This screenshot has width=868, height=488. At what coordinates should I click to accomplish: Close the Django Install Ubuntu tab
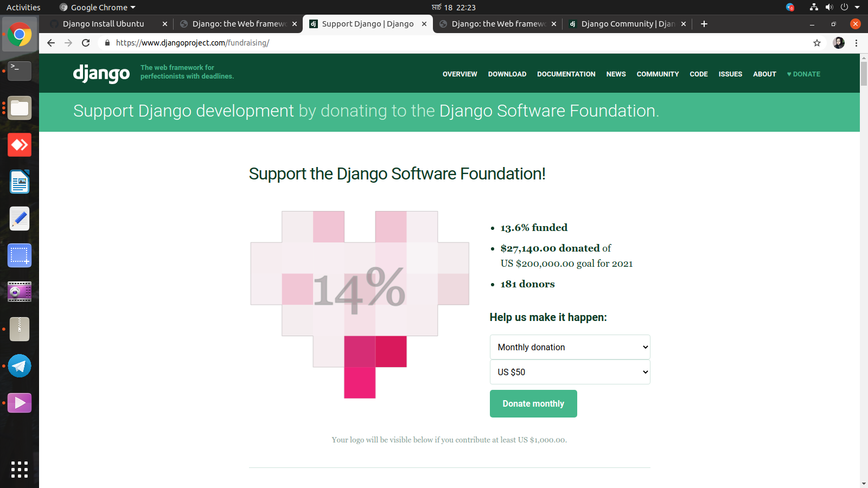(x=165, y=24)
